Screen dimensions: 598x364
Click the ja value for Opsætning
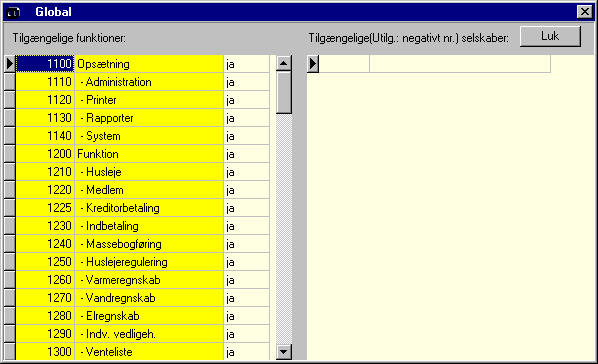pos(246,64)
